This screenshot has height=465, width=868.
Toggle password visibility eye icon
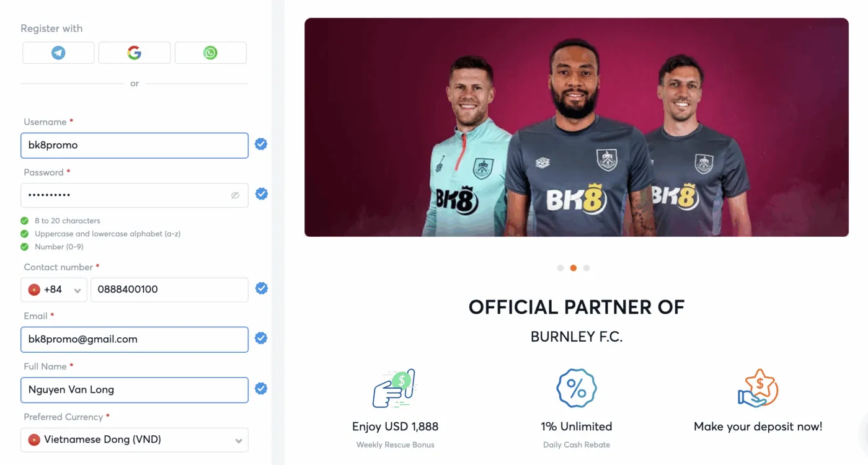[235, 195]
